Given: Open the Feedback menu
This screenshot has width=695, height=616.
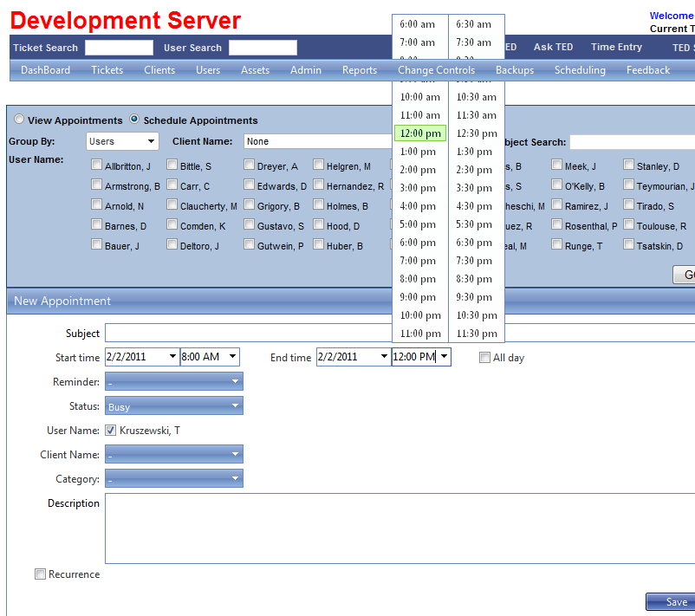Looking at the screenshot, I should click(648, 70).
